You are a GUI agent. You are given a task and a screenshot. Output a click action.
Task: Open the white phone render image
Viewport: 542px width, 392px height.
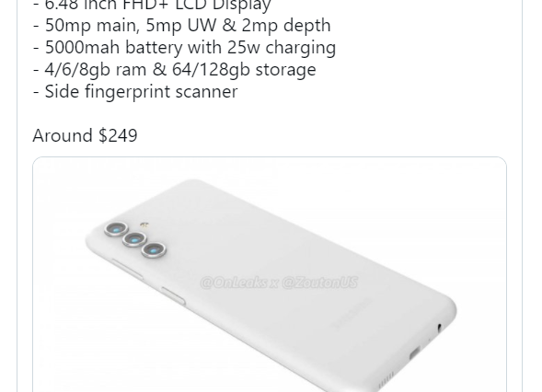click(x=270, y=274)
